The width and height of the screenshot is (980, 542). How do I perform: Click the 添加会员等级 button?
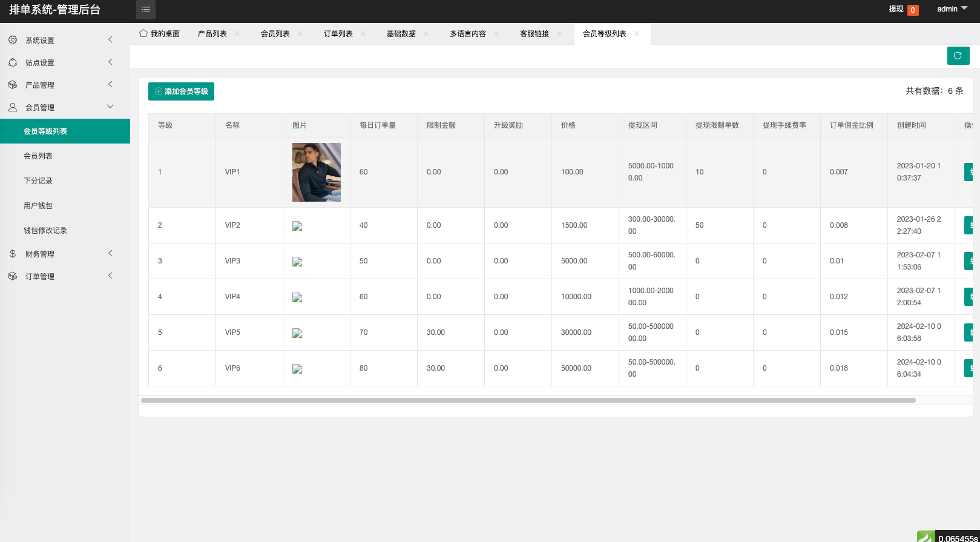[x=181, y=91]
